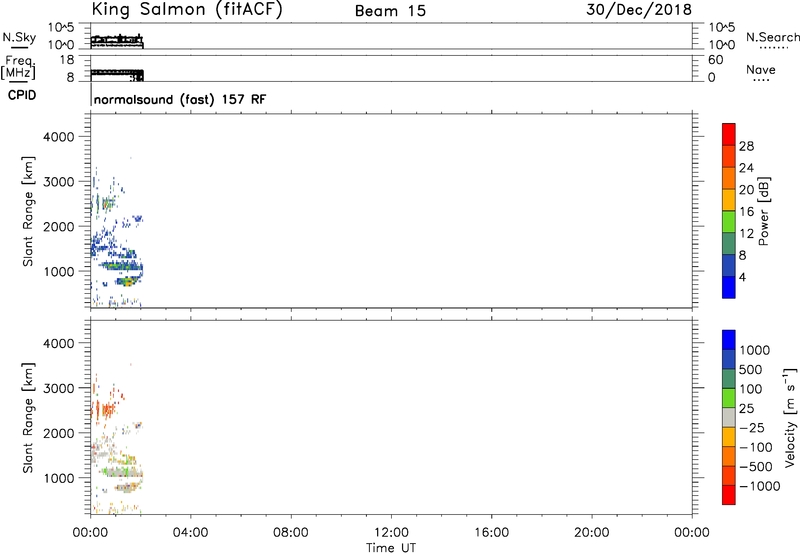Click the King Salmon (fitACF) title
The height and width of the screenshot is (554, 800).
(187, 10)
